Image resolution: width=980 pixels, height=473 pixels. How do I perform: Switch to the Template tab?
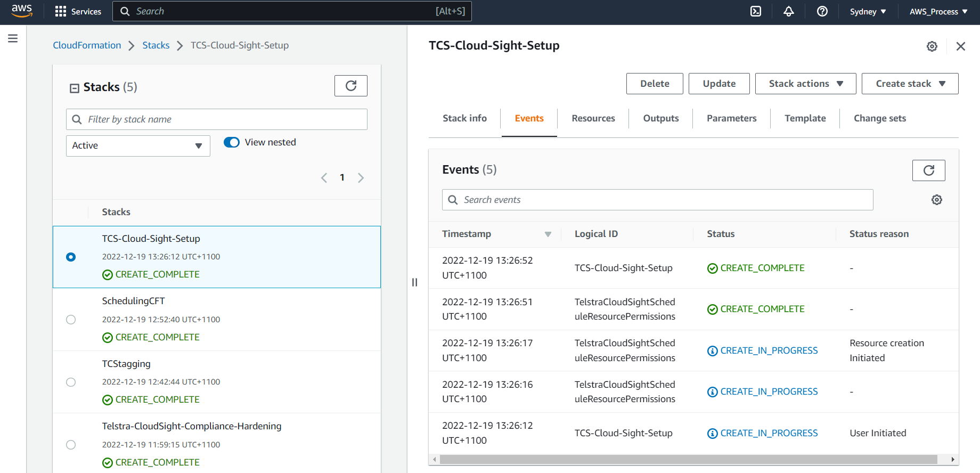click(805, 118)
